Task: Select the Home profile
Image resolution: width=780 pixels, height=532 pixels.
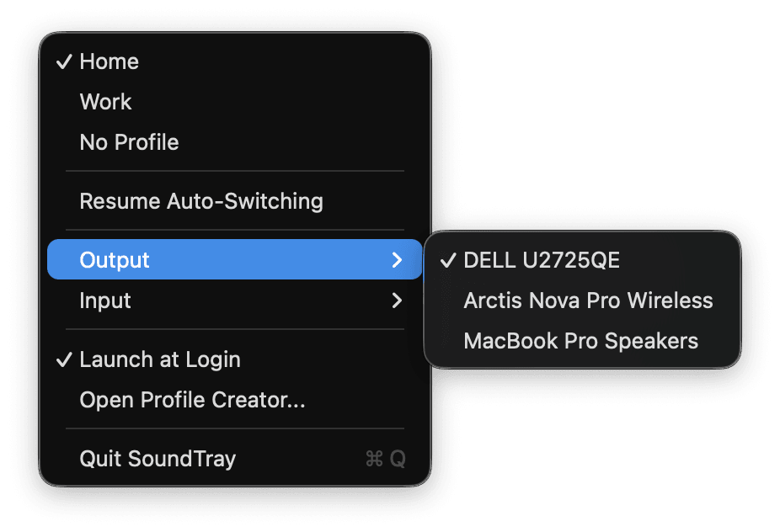Action: (x=234, y=61)
